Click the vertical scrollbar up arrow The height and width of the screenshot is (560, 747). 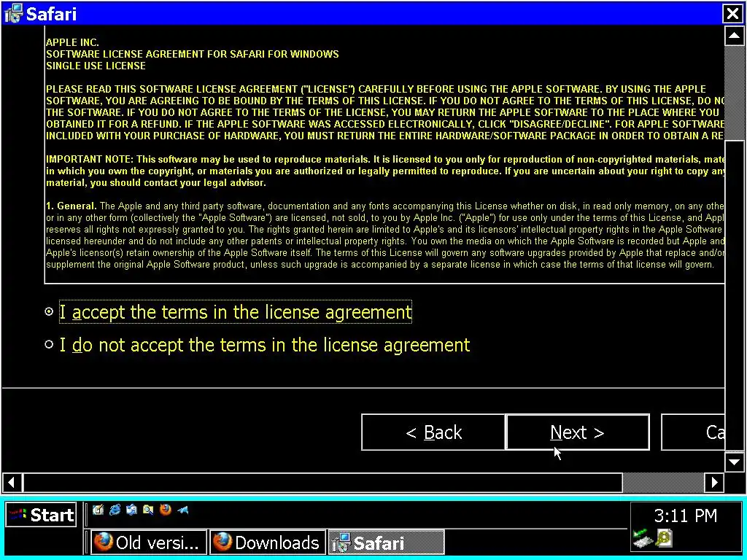pyautogui.click(x=734, y=36)
